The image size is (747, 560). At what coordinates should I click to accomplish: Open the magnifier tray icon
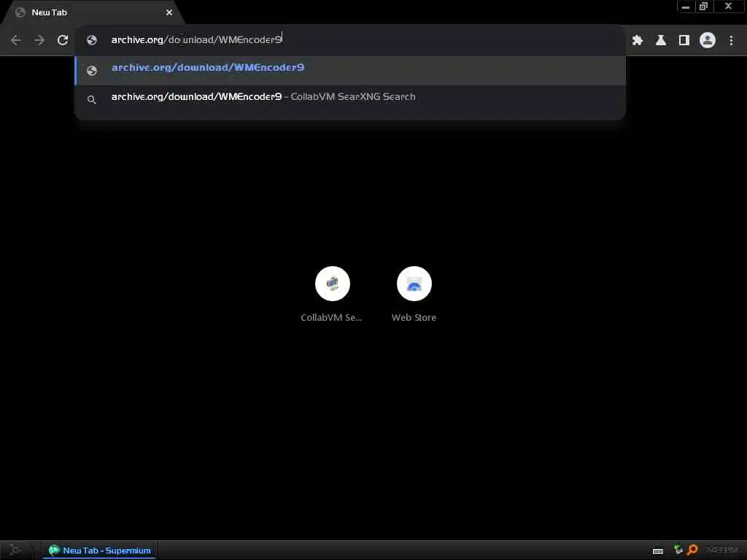tap(693, 550)
